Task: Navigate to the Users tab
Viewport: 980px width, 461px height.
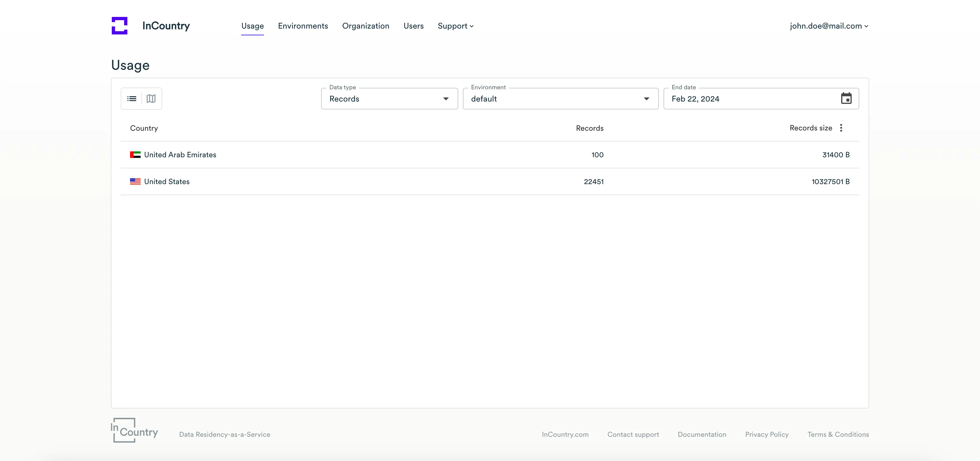Action: coord(413,26)
